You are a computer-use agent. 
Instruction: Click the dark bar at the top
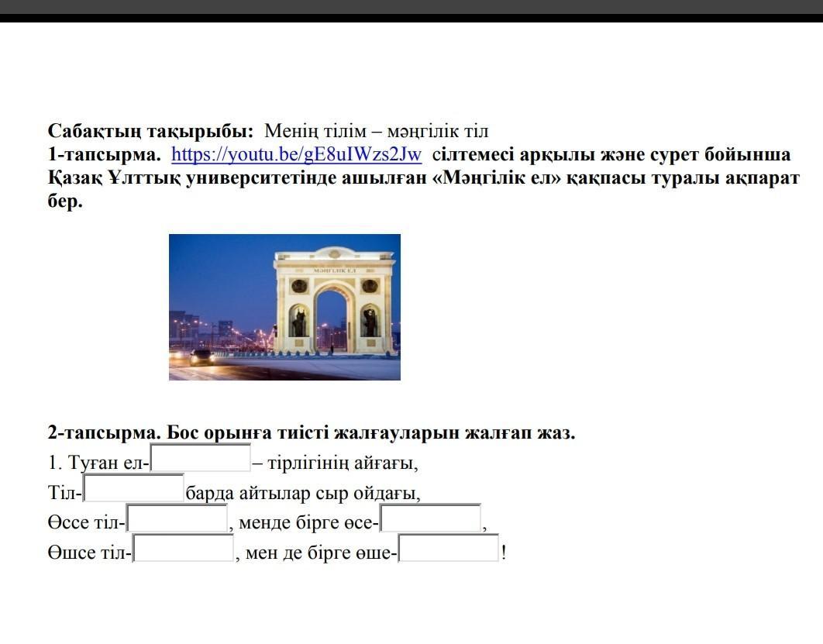411,9
